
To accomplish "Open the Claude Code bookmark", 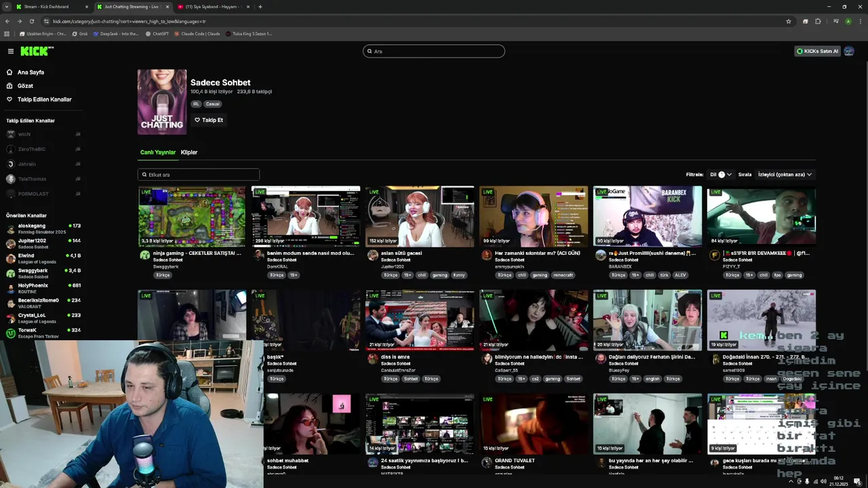I will click(x=197, y=33).
